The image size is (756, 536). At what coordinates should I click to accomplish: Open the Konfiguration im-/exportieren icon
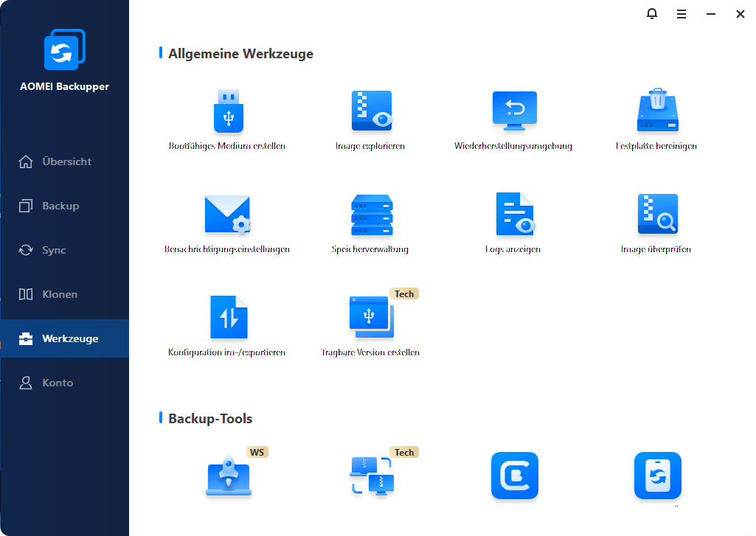click(x=229, y=317)
